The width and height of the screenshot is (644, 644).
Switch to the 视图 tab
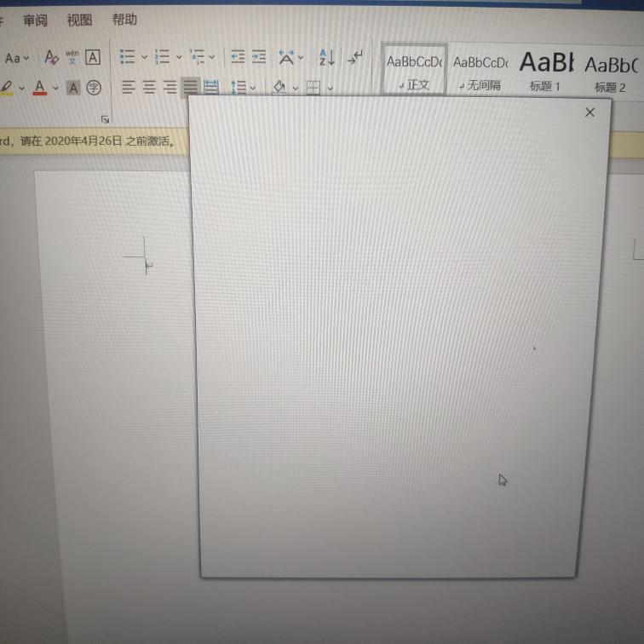click(79, 20)
